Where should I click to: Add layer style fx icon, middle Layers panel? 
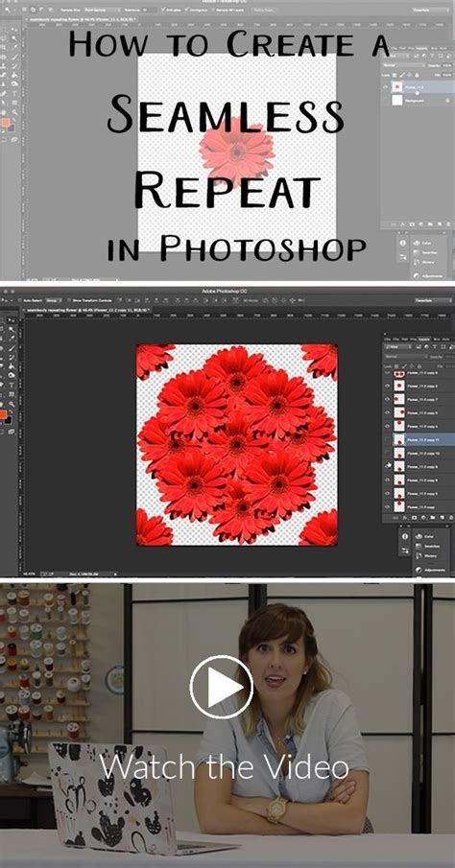[404, 518]
